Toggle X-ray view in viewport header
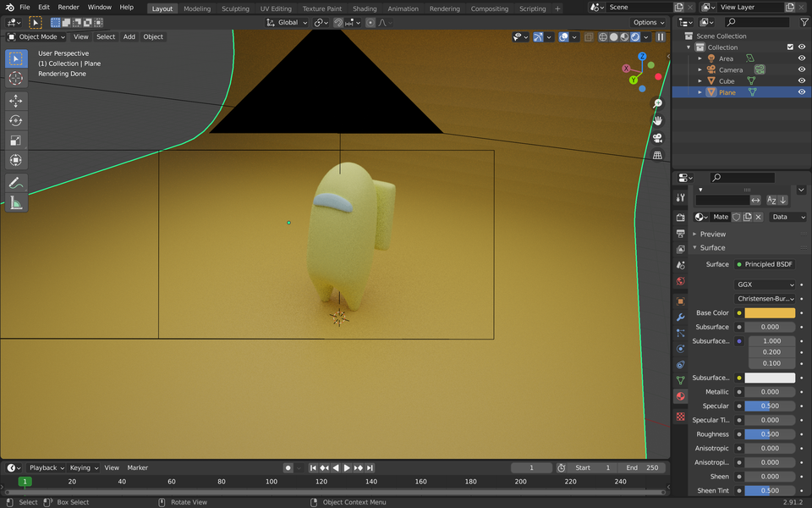Screen dimensions: 812x508 pyautogui.click(x=589, y=36)
